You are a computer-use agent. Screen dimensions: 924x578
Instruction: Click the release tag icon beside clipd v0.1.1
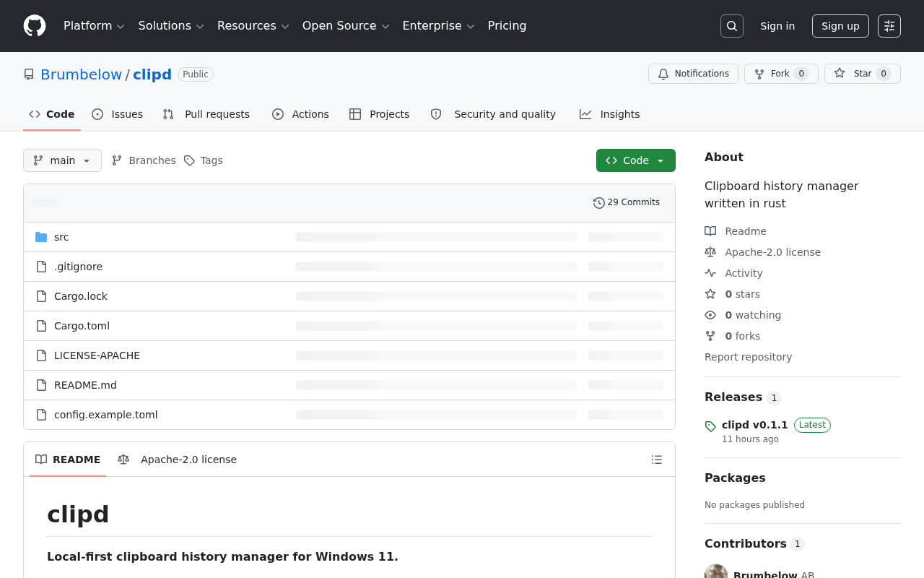tap(710, 426)
